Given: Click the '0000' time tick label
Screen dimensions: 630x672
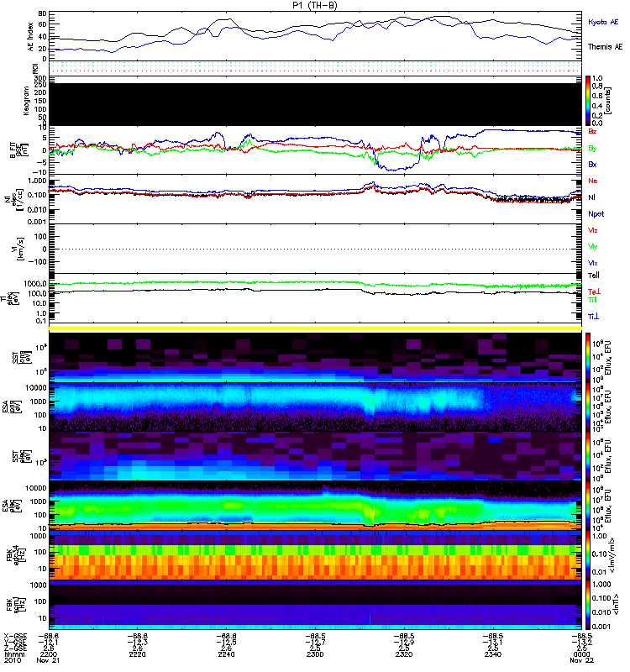Looking at the screenshot, I should click(581, 654).
